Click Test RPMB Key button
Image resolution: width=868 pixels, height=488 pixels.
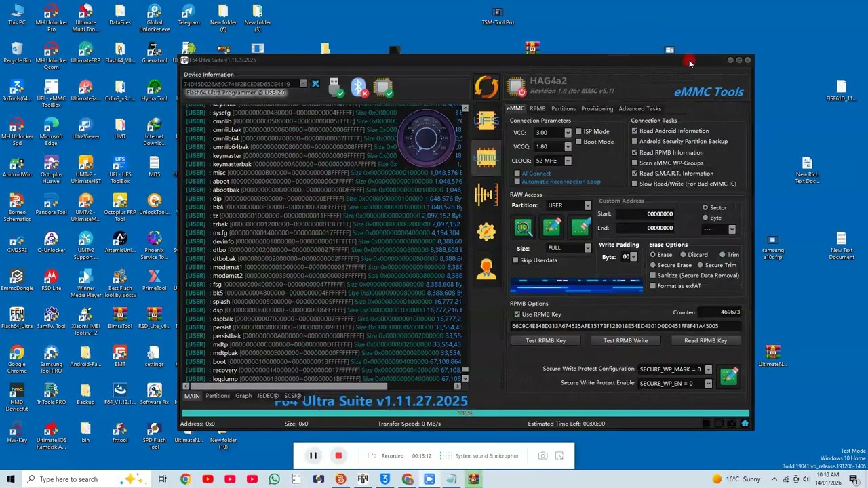click(x=545, y=341)
